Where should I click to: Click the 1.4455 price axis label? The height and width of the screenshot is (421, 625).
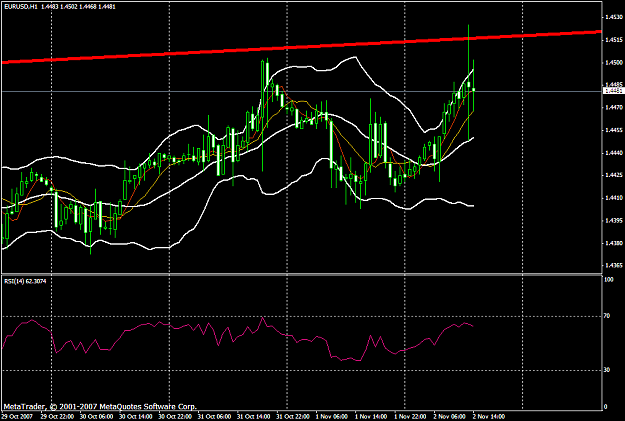[x=614, y=130]
